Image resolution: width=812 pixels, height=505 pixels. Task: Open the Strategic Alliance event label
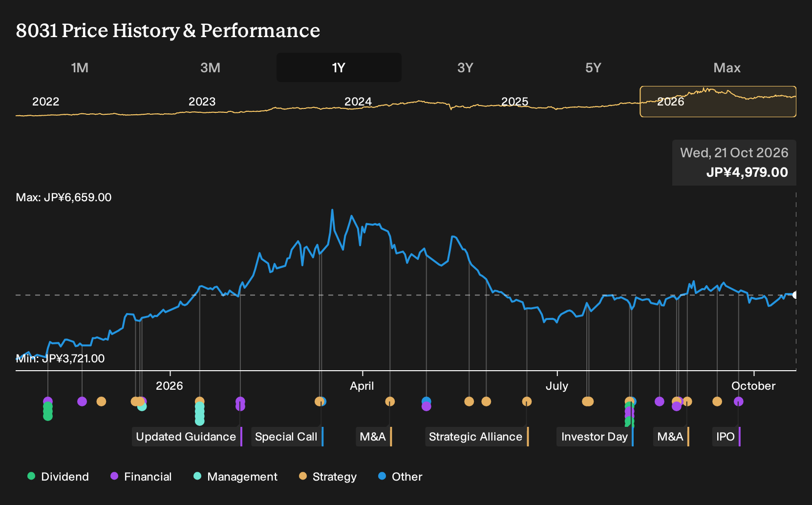pos(477,437)
